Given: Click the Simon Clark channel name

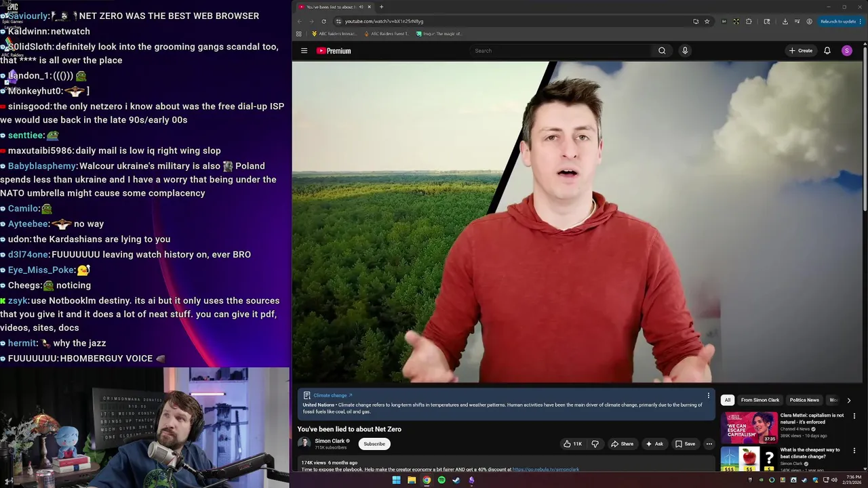Looking at the screenshot, I should (x=330, y=441).
